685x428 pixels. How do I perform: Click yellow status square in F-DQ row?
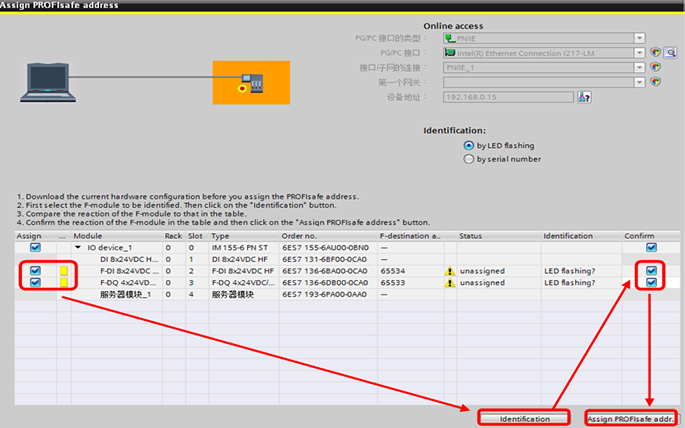(x=64, y=283)
